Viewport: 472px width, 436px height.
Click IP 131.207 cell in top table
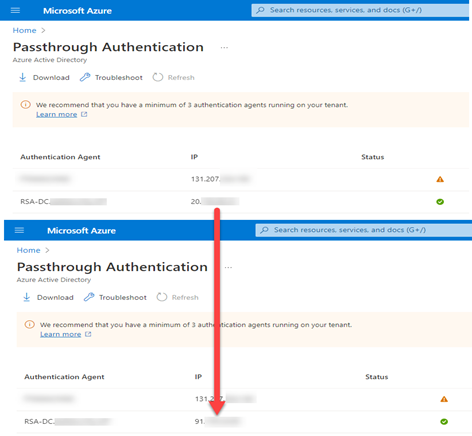tap(220, 179)
